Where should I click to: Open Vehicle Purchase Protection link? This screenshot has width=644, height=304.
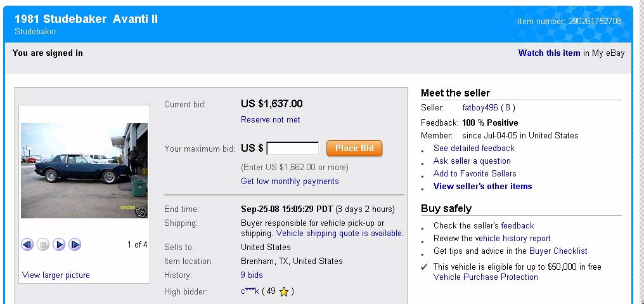486,277
